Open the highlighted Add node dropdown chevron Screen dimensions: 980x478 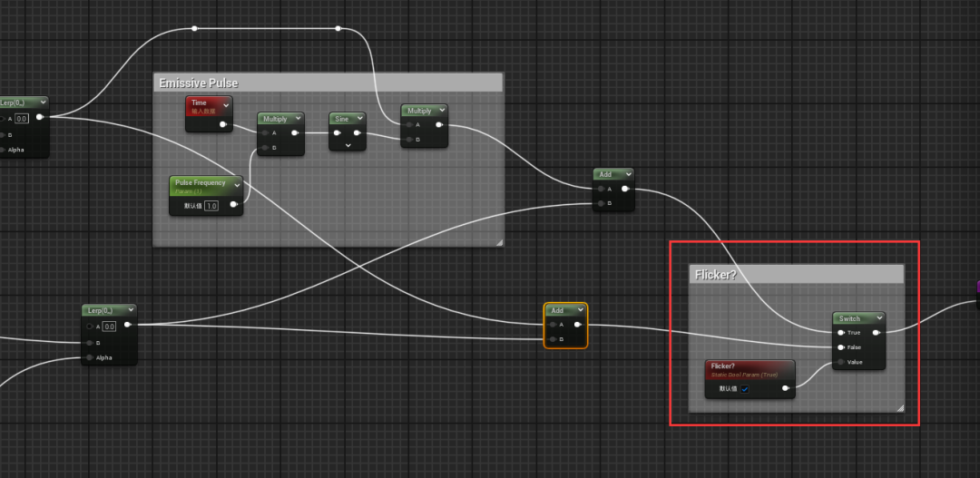click(x=580, y=310)
